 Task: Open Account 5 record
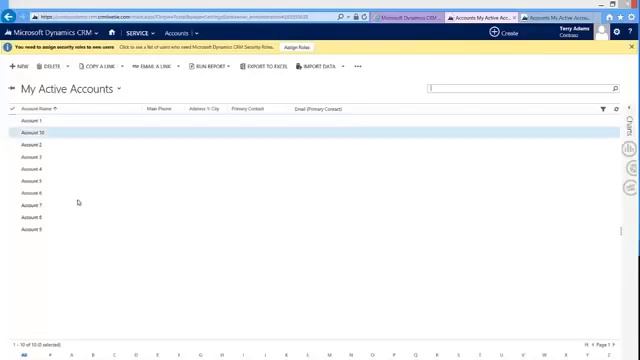click(x=31, y=181)
